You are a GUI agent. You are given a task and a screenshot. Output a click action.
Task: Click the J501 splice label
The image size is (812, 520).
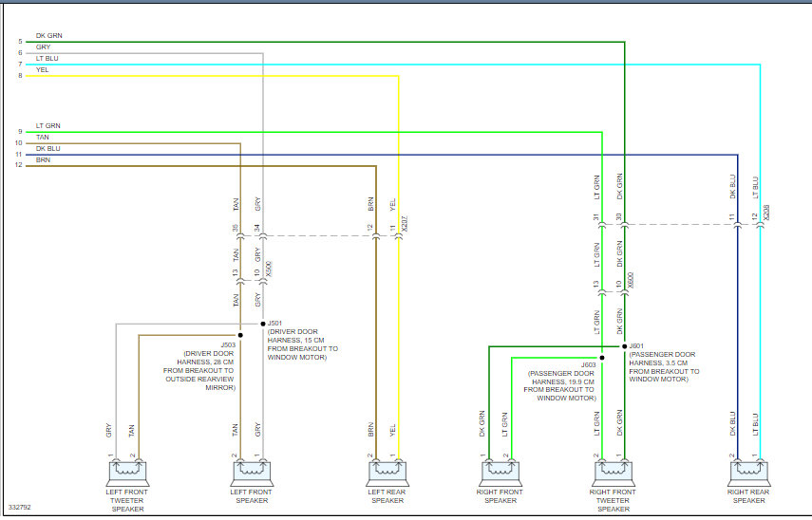[275, 324]
